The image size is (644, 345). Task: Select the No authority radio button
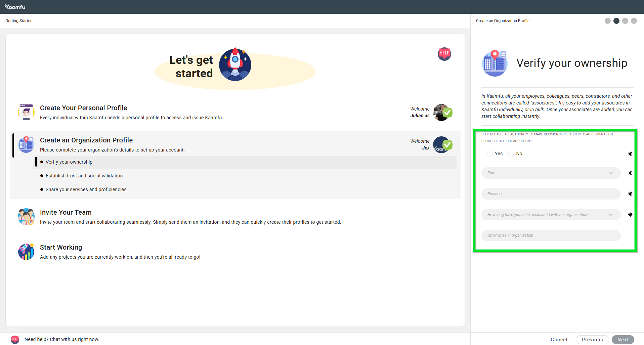(x=511, y=154)
